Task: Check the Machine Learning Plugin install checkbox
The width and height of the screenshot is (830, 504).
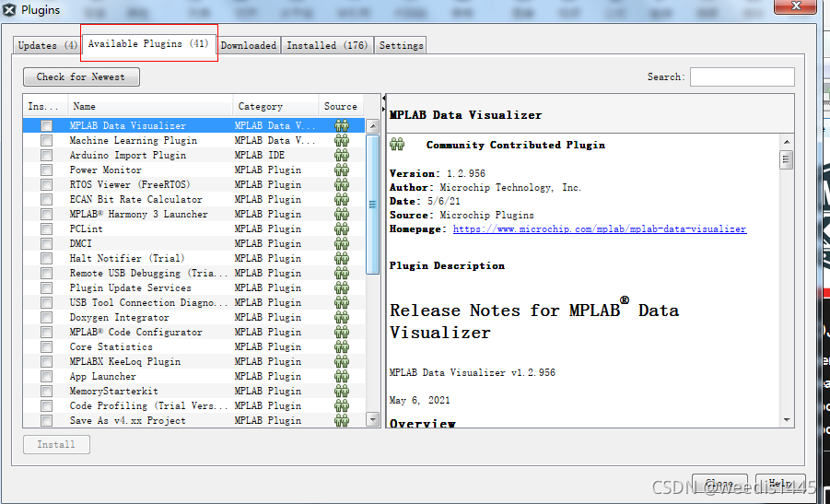Action: point(47,141)
